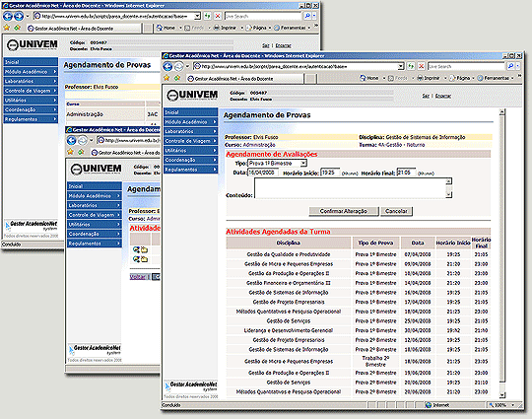Click the UNIVEM logo in the front window

[192, 96]
